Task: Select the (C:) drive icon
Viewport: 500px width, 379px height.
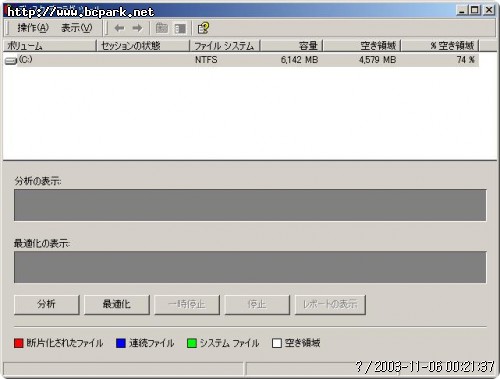Action: click(x=11, y=61)
